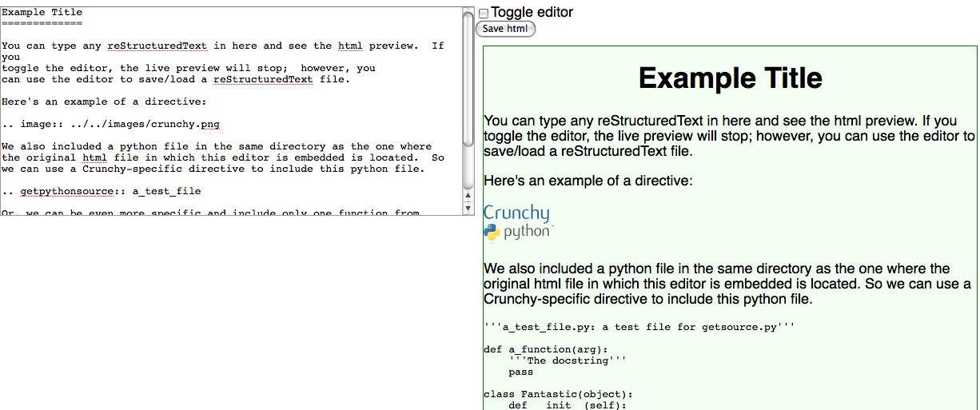Click the '''The docstring''' line in the preview
This screenshot has height=410, width=980.
(x=568, y=360)
